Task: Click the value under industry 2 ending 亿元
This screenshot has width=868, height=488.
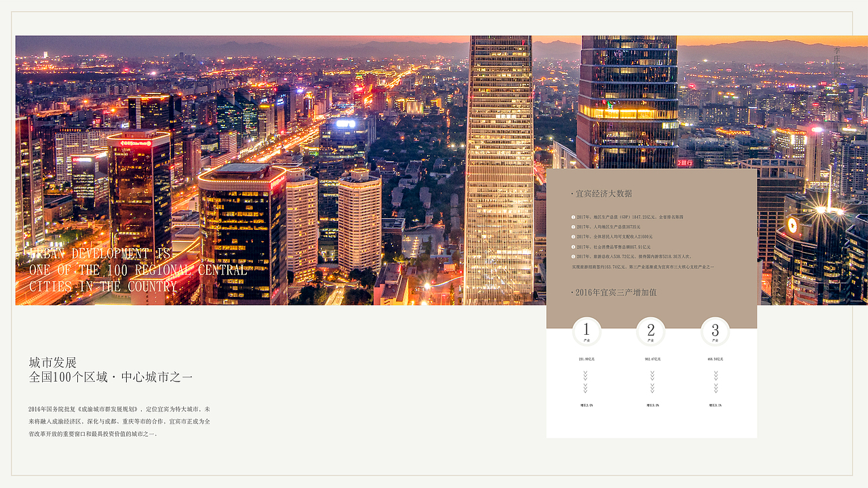Action: coord(652,359)
